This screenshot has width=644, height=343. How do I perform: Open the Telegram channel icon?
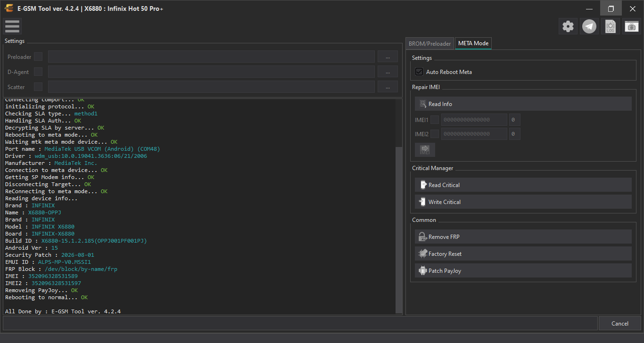589,26
